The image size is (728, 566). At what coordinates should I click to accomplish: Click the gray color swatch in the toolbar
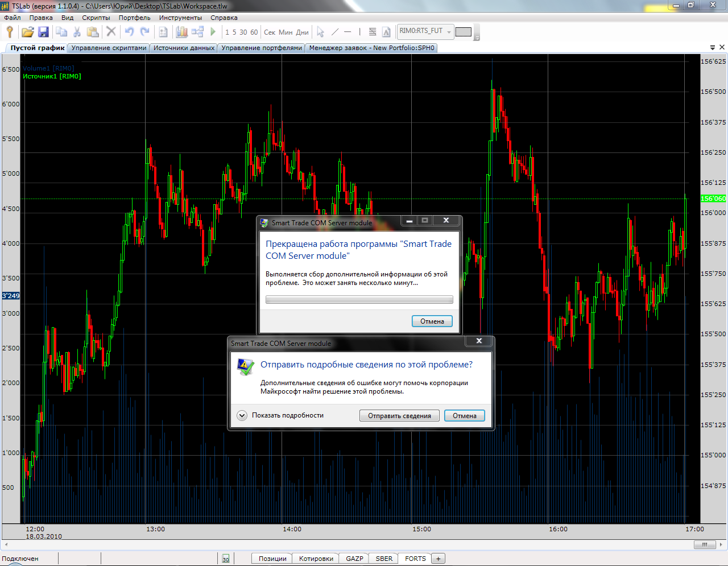[x=464, y=32]
